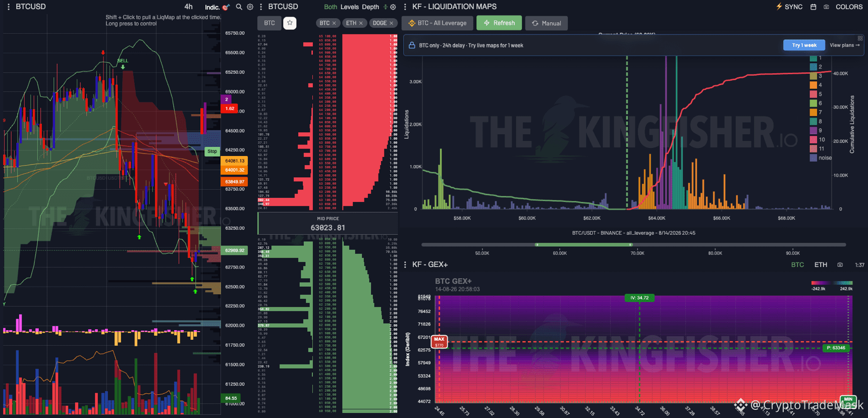Open the 4h timeframe selector
This screenshot has height=418, width=868.
click(188, 7)
